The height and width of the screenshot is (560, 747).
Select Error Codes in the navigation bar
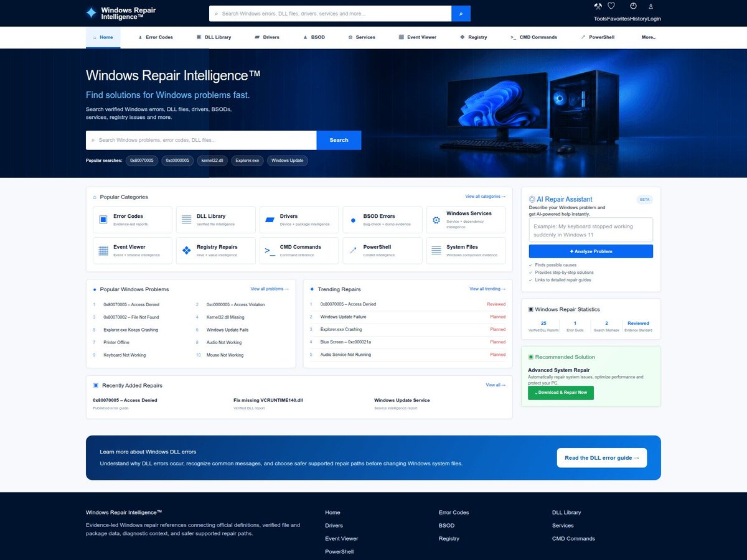[156, 37]
